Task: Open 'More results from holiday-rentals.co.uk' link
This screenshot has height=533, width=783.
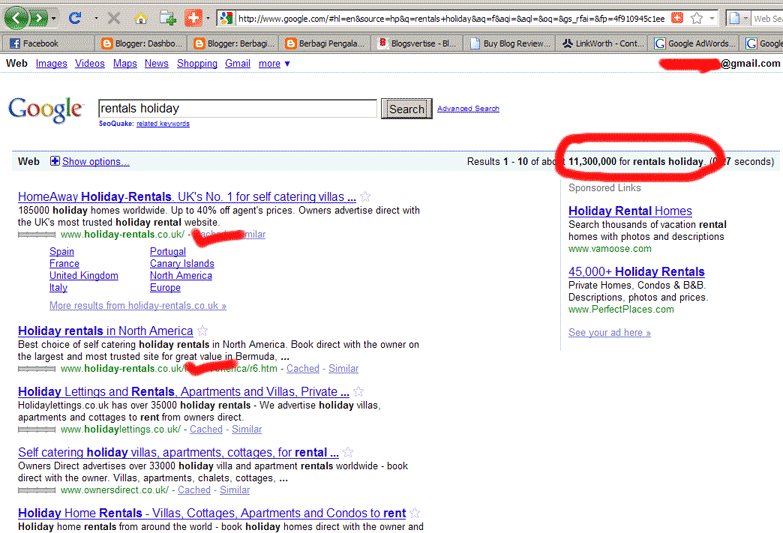Action: coord(138,305)
